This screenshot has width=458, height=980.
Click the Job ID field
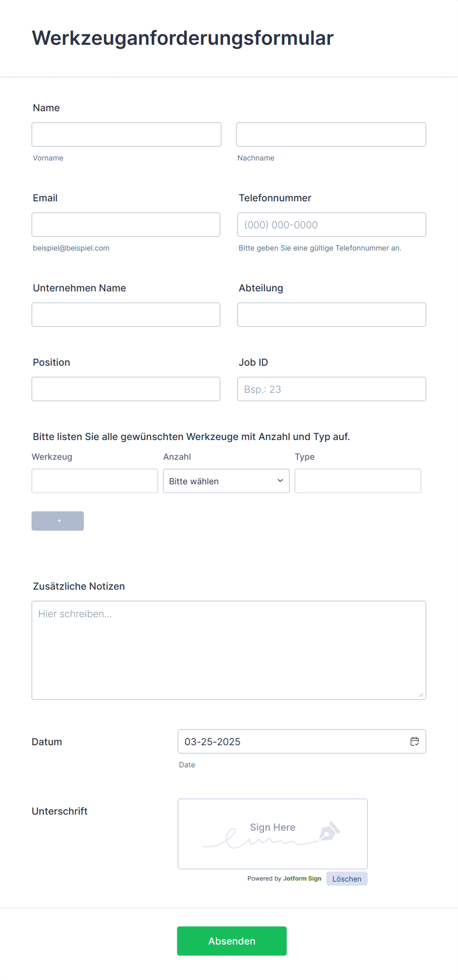(331, 389)
